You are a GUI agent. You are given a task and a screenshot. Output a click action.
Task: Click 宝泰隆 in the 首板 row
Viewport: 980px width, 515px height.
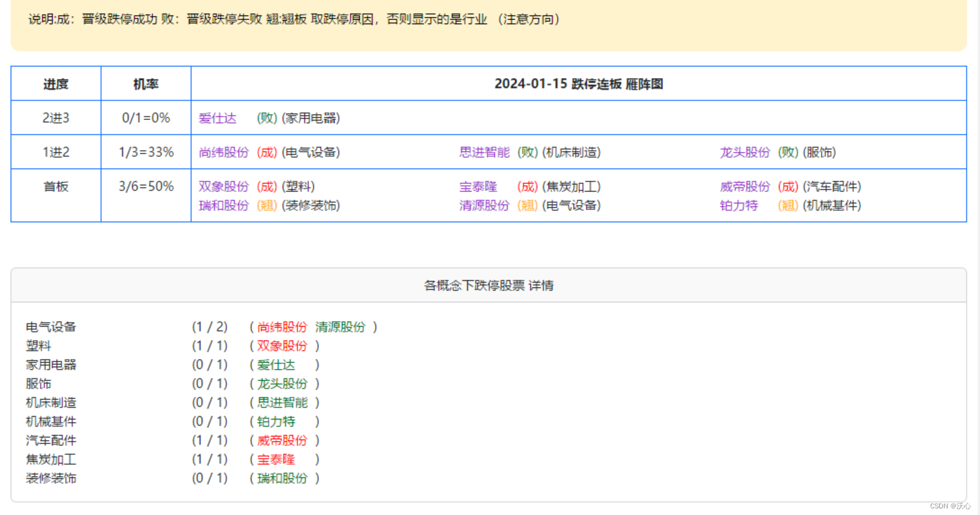click(478, 187)
